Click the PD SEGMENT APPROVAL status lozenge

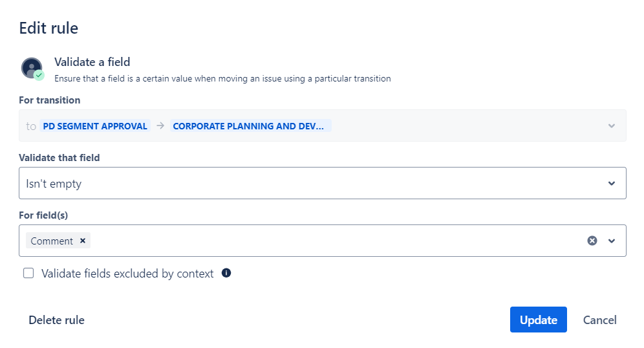point(95,126)
